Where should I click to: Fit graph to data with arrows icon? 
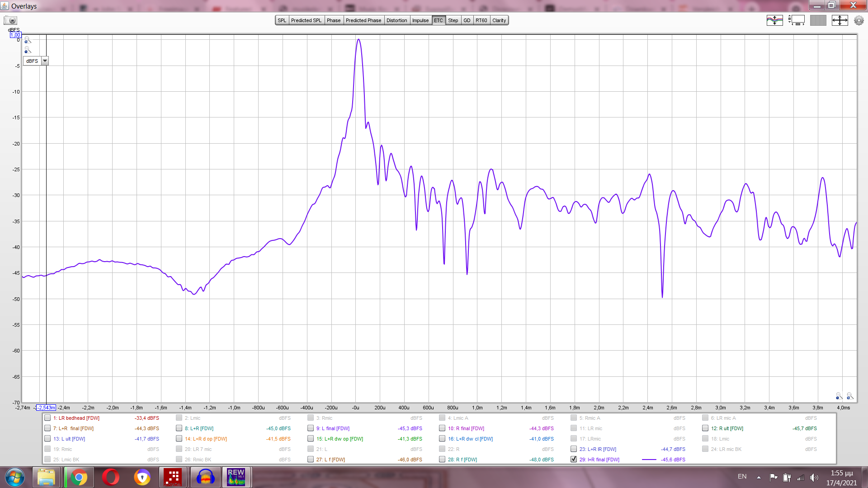point(840,20)
